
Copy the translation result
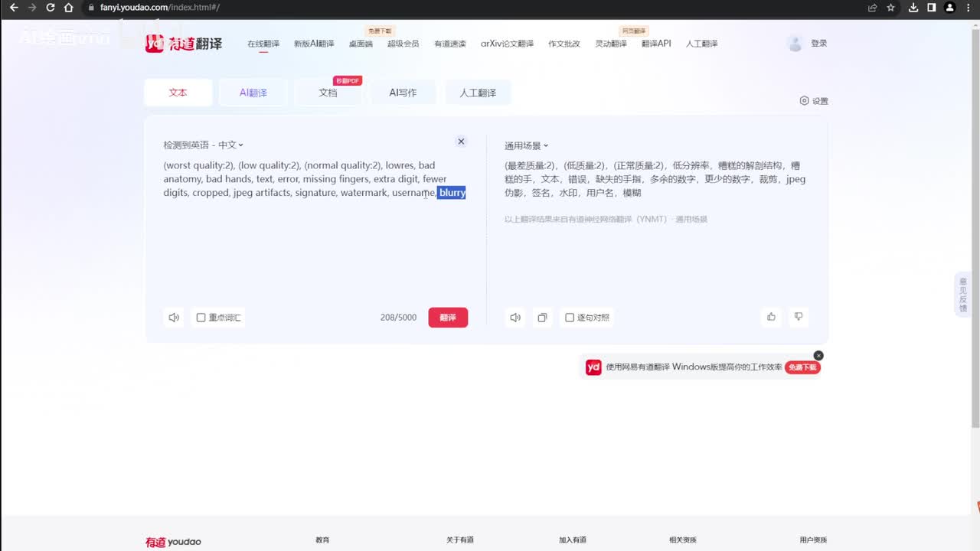click(542, 318)
